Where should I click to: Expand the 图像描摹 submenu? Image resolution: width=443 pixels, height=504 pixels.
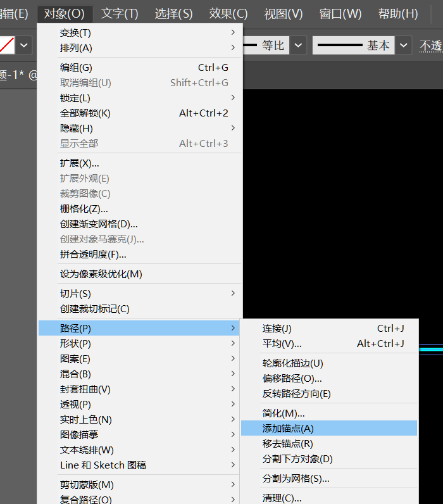(x=139, y=434)
